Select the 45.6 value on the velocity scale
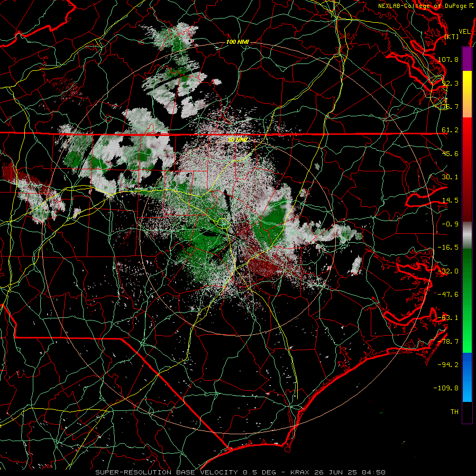The image size is (476, 476). pos(450,153)
